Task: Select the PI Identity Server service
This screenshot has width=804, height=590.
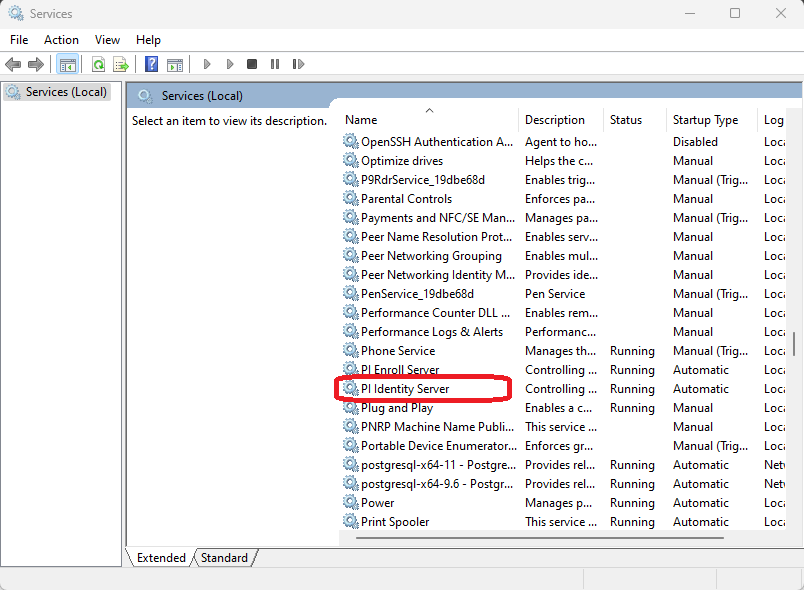Action: click(x=405, y=389)
